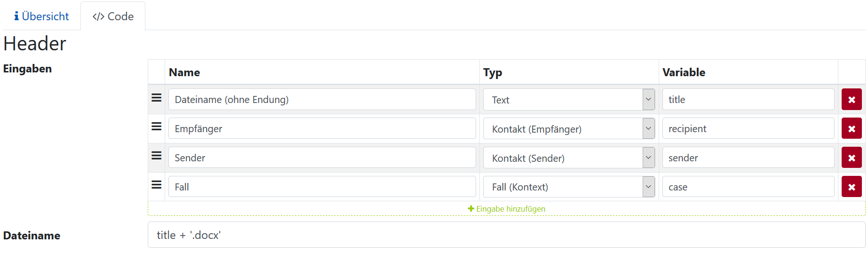Screen dimensions: 868x253
Task: Remove the Empfänger row with red X
Action: coord(852,128)
